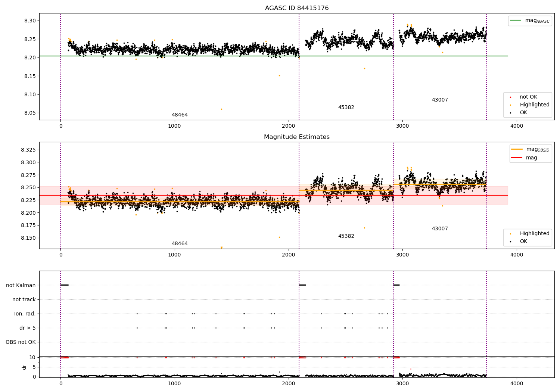Select the green mag AGASC legend line sample
Image resolution: width=560 pixels, height=392 pixels.
pyautogui.click(x=516, y=21)
